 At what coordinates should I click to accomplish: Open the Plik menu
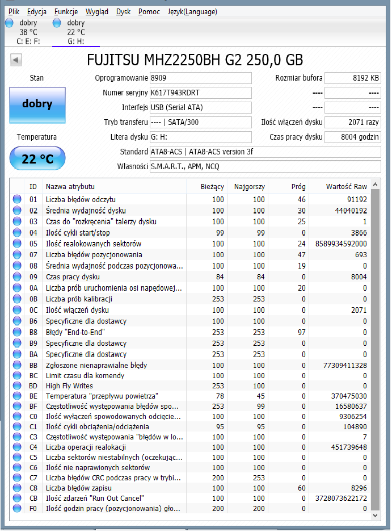click(x=14, y=12)
